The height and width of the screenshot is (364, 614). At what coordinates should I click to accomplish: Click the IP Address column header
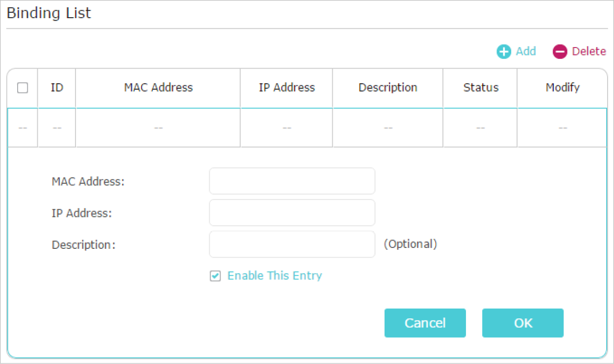[x=287, y=88]
